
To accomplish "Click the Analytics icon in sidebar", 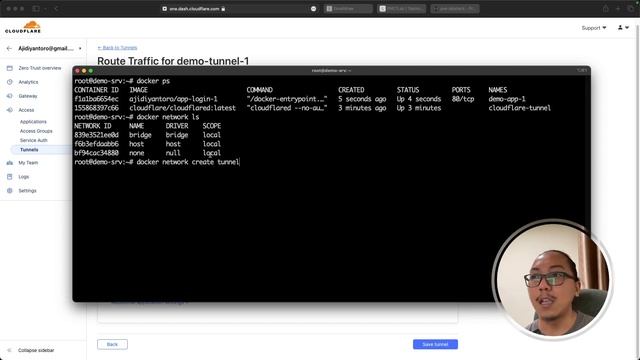I will tap(10, 82).
